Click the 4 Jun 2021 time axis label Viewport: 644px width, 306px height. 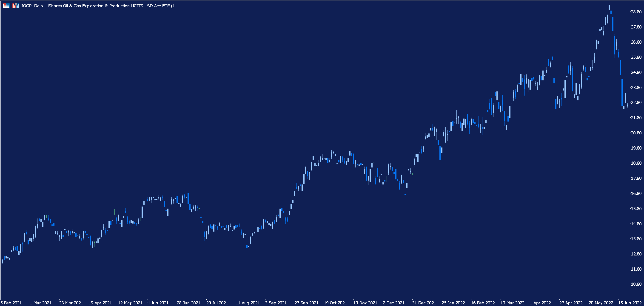[158, 303]
